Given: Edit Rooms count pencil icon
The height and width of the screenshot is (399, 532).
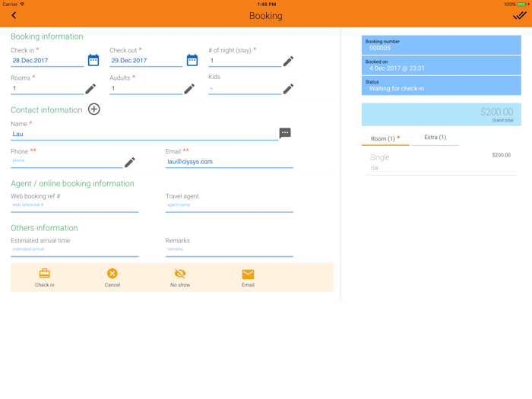Looking at the screenshot, I should (x=90, y=89).
